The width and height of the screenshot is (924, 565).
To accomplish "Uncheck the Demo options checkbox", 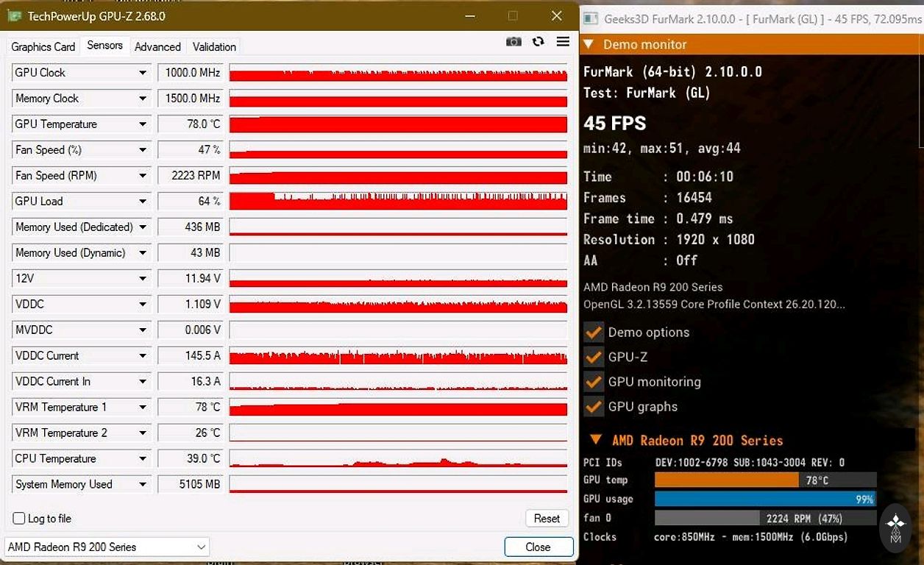I will (x=594, y=333).
